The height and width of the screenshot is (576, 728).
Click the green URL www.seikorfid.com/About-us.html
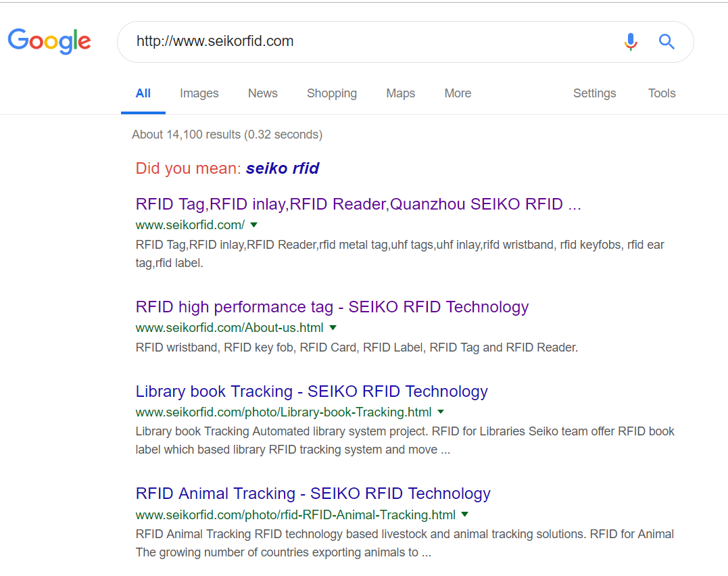[229, 328]
